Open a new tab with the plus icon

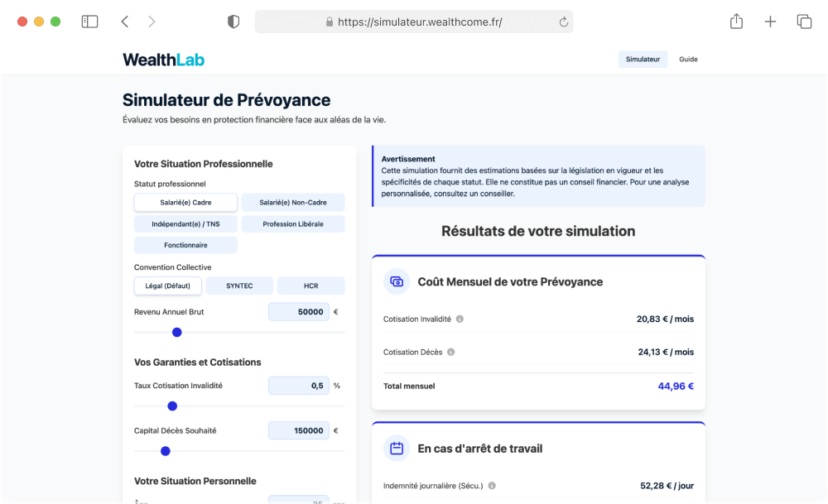(771, 21)
